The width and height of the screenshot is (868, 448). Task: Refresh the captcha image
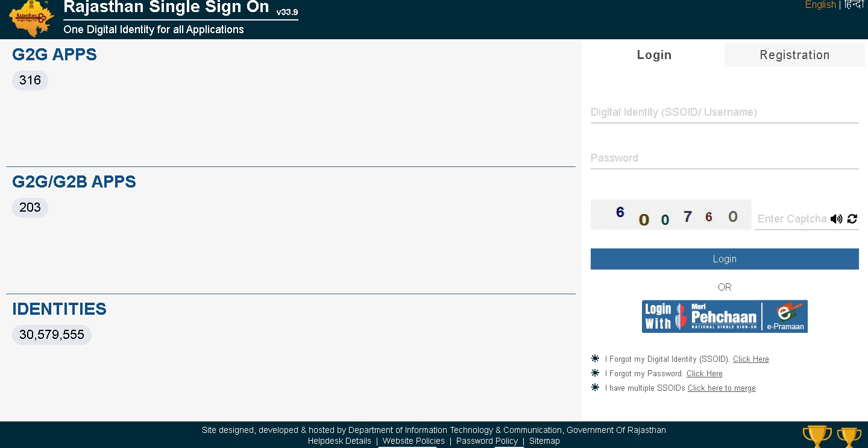[852, 219]
